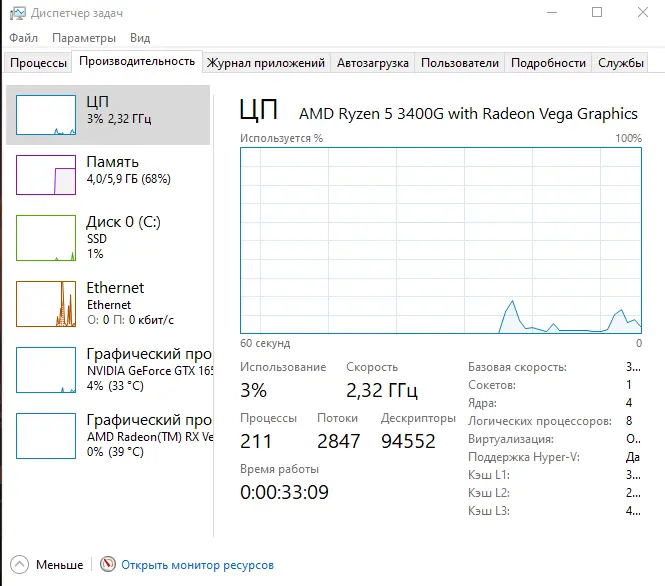665x586 pixels.
Task: Open the Подробности tab
Action: point(548,63)
